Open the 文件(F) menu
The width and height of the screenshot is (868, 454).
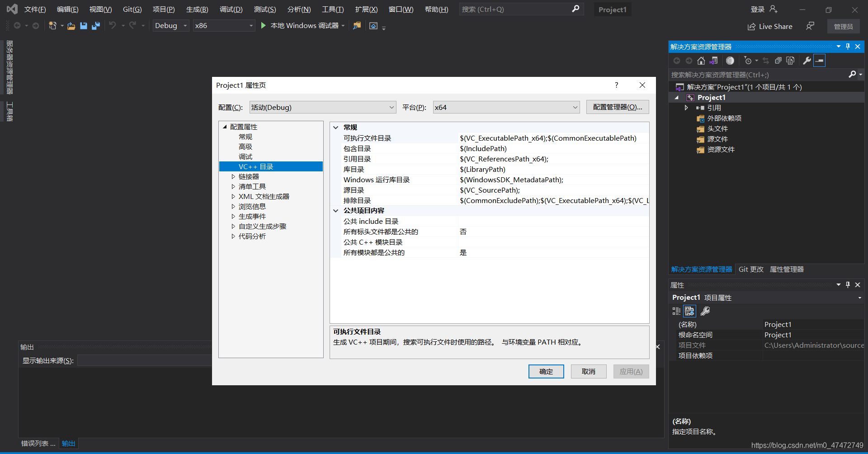(x=35, y=9)
